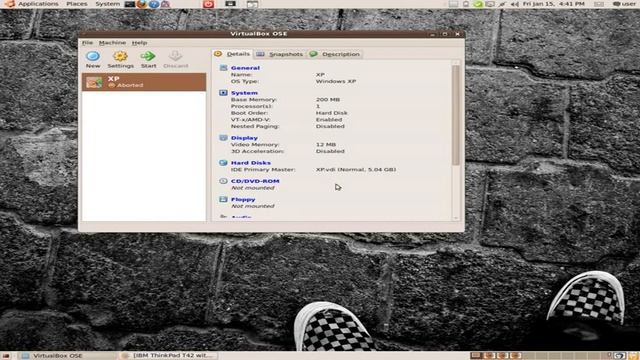Image resolution: width=640 pixels, height=360 pixels.
Task: Click the 'Windows XP' OS Type value
Action: [x=336, y=81]
